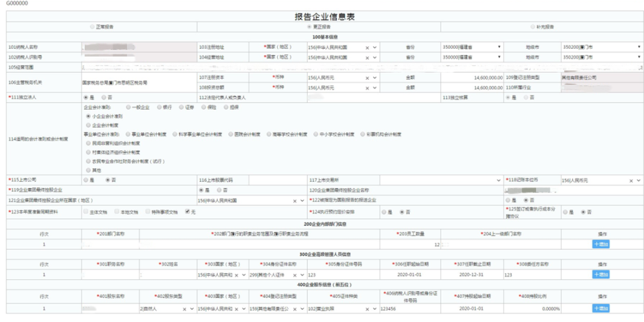Screen dimensions: 644x322
Task: Select the 银行 accounting standard option
Action: 159,107
